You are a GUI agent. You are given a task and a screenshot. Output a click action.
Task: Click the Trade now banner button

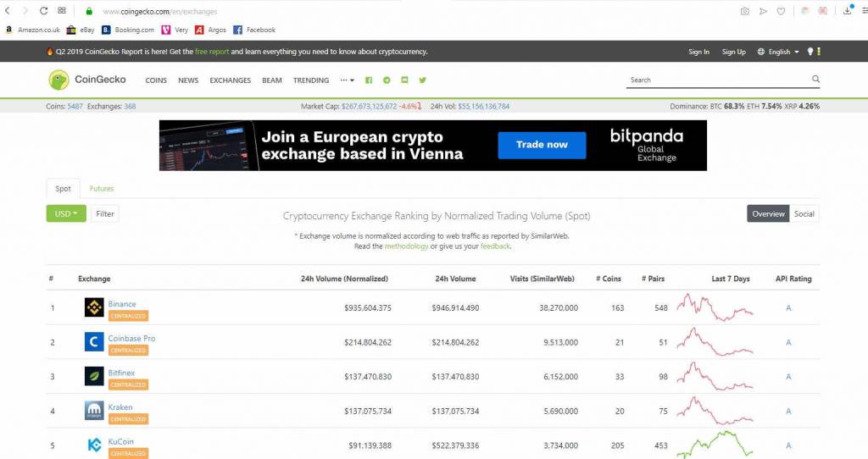[542, 145]
